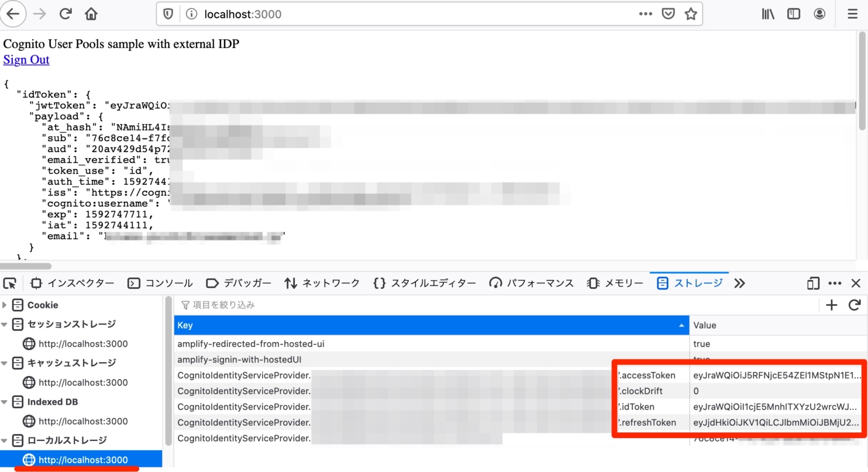
Task: Select the element picker in DevTools
Action: click(9, 283)
